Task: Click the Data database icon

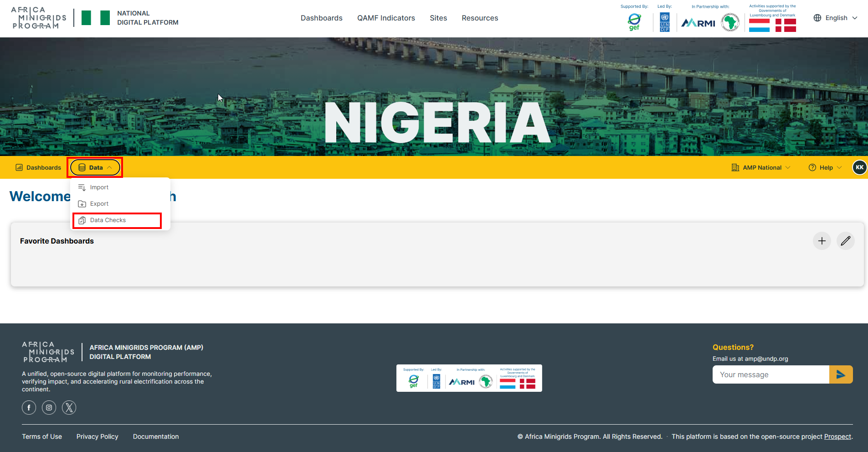Action: pos(82,167)
